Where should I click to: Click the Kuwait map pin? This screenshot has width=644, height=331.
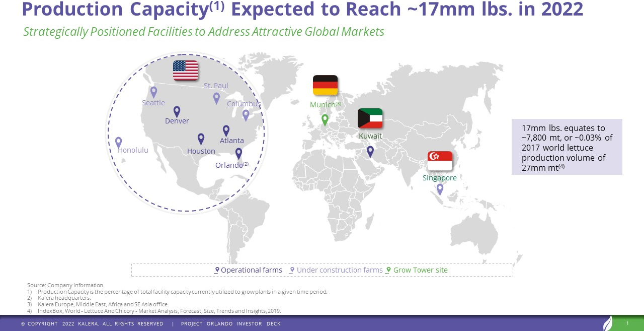[x=370, y=151]
